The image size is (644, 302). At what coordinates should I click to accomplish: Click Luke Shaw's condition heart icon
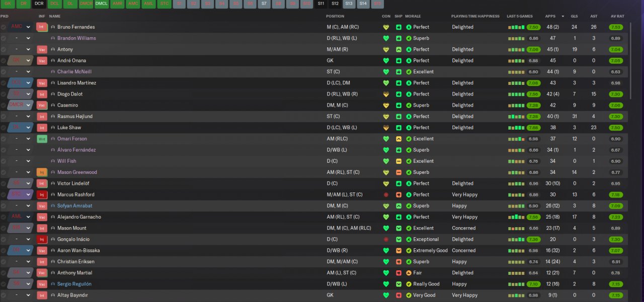386,128
